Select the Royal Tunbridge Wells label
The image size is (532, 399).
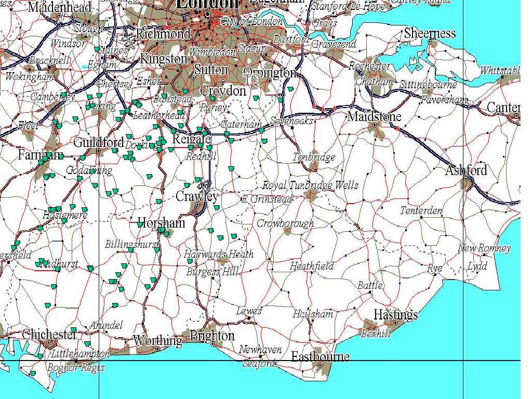(x=310, y=185)
